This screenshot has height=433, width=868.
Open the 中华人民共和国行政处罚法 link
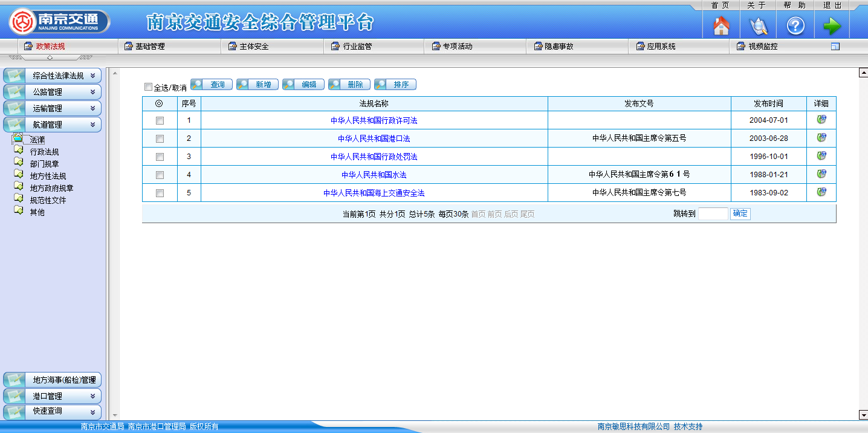click(x=374, y=157)
